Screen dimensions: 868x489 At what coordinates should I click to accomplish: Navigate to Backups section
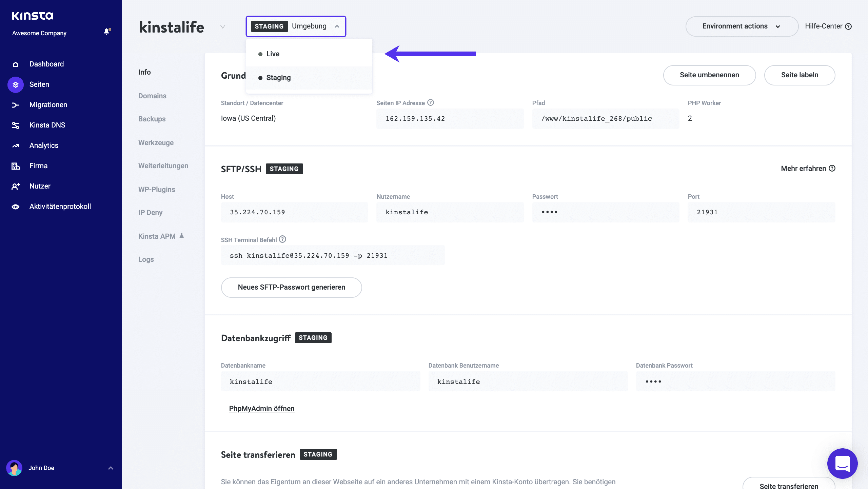(153, 119)
